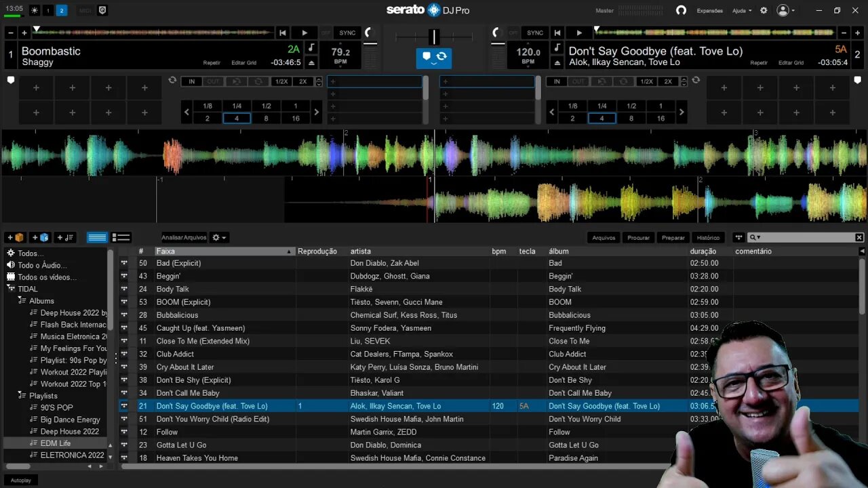
Task: Click deck 2 cue points marker icon
Action: [857, 80]
